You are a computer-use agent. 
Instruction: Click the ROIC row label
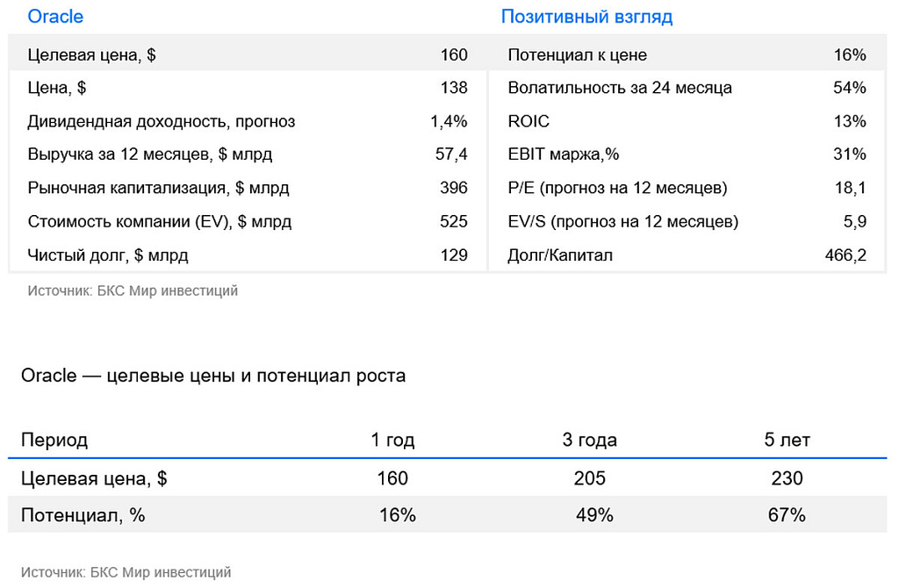click(x=529, y=121)
